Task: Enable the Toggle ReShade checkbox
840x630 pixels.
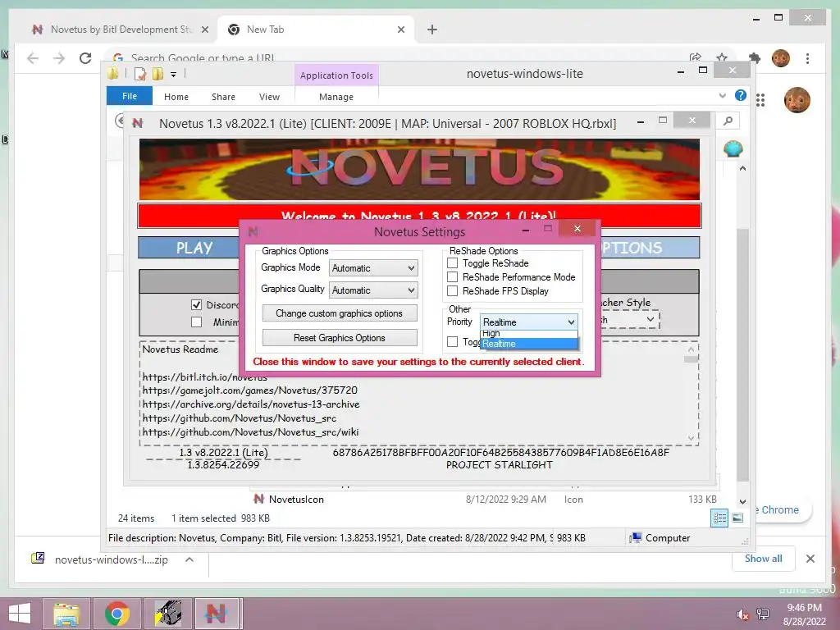Action: point(453,263)
